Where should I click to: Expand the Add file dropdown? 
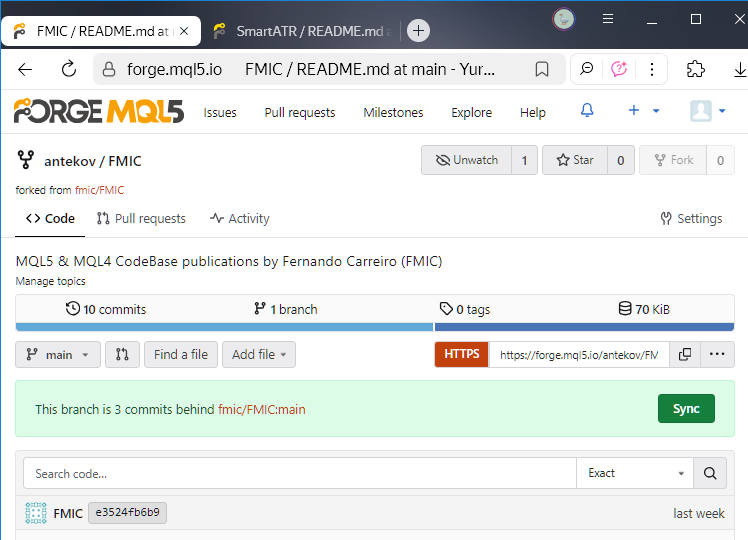(259, 354)
